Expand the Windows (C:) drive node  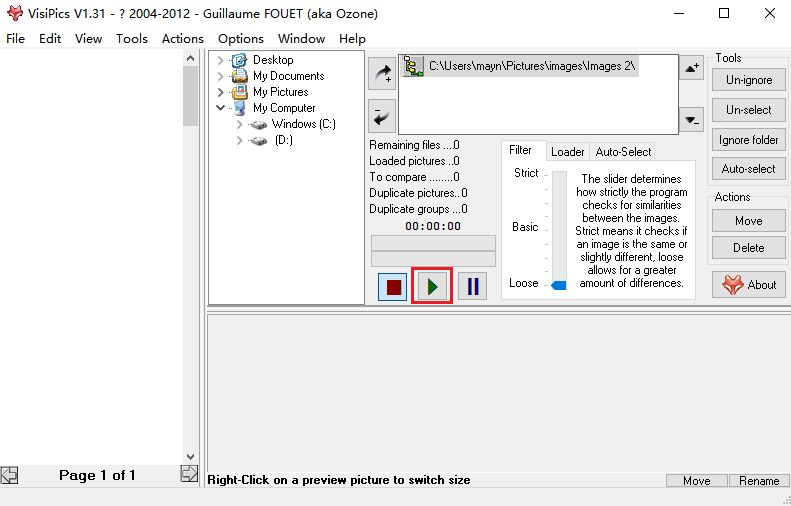[x=240, y=124]
